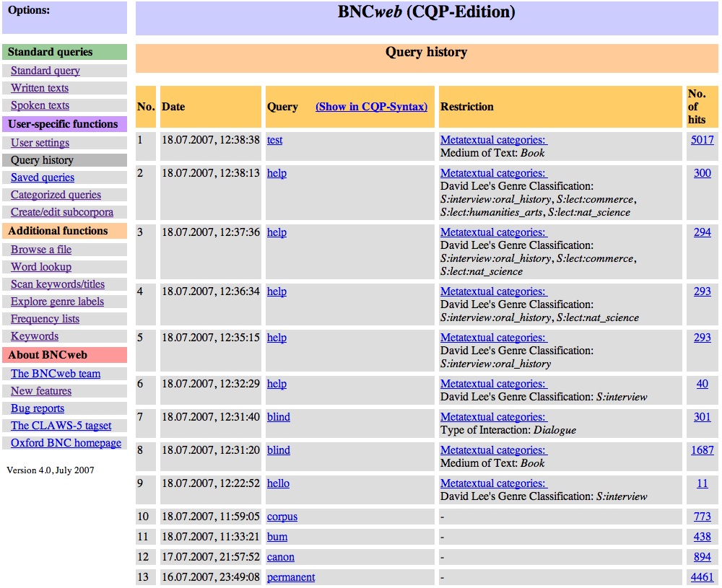Open Explore genre labels

[x=57, y=302]
